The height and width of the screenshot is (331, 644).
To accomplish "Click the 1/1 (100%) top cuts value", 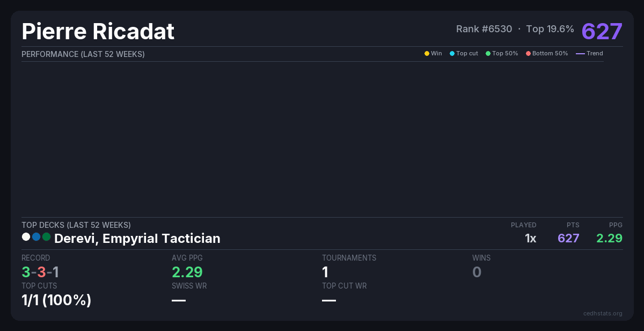I will coord(56,300).
